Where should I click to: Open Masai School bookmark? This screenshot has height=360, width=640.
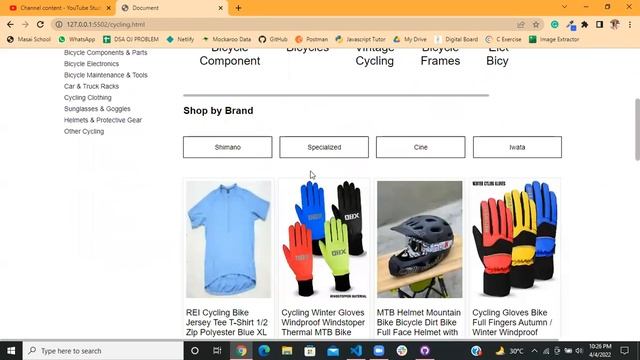point(29,39)
